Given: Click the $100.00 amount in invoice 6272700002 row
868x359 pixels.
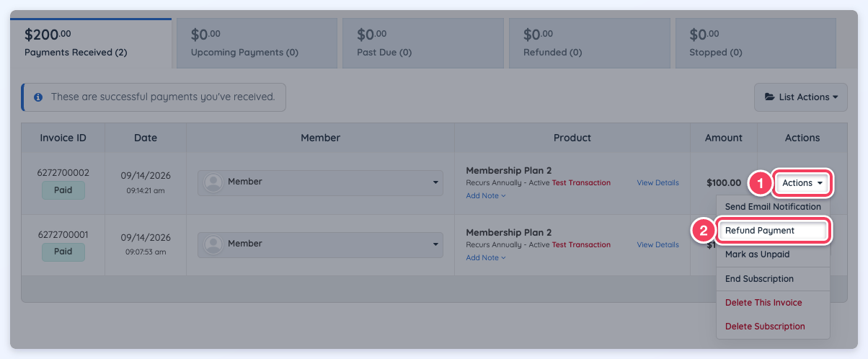Looking at the screenshot, I should point(724,183).
